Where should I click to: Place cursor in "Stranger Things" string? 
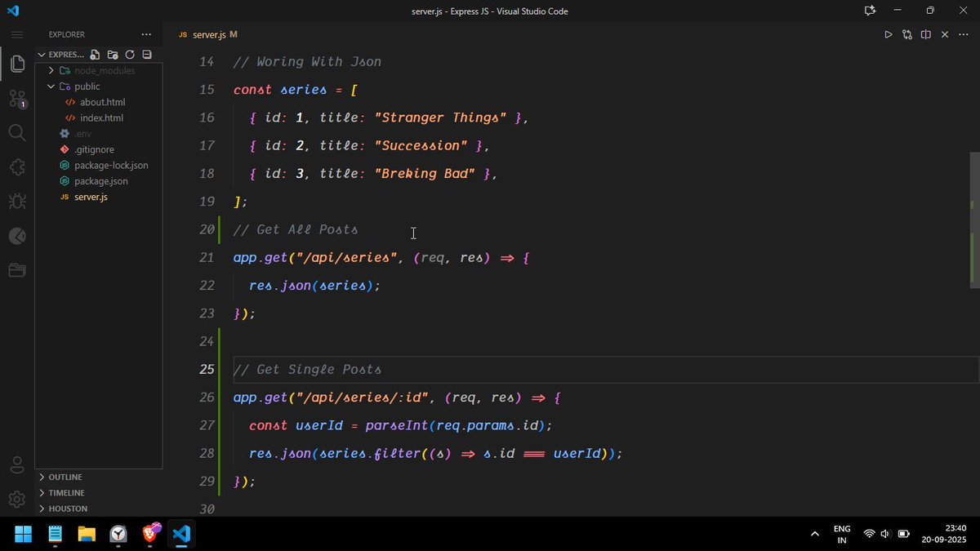(440, 118)
